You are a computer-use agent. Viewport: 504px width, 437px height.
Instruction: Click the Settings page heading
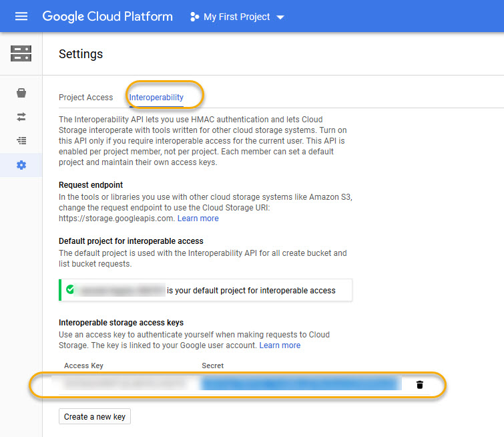point(81,54)
